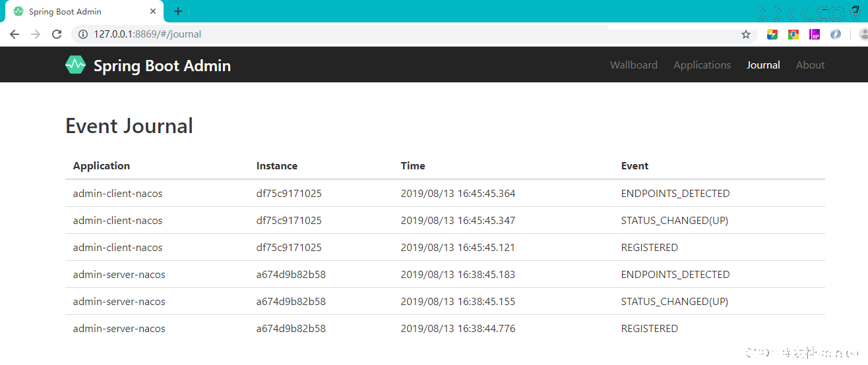Open the Journal page
Screen dimensions: 868x365
763,65
